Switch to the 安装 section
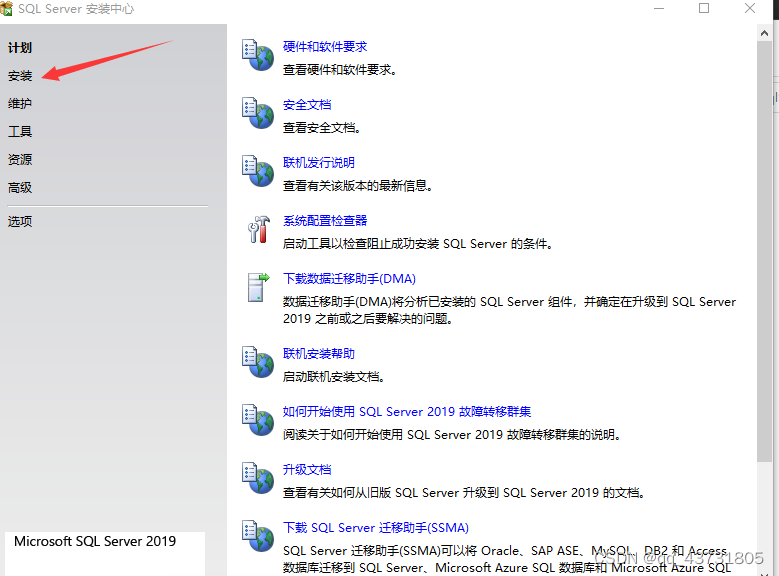 click(20, 76)
